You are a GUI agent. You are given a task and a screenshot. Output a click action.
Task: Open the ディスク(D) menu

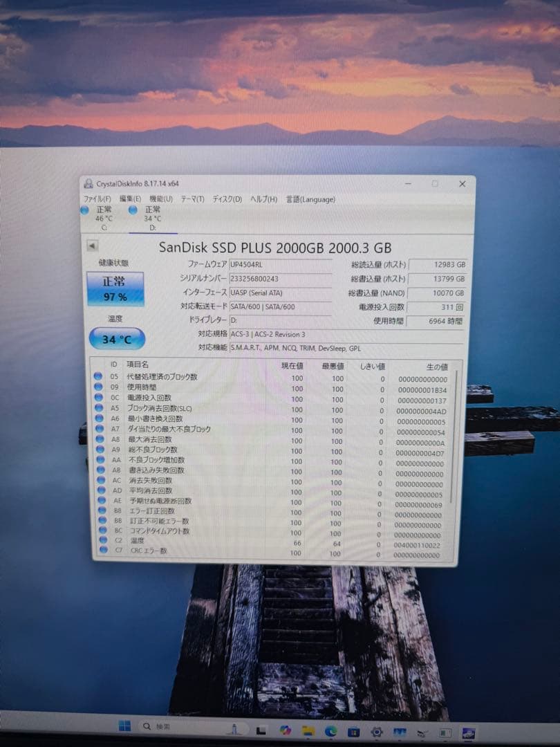[x=227, y=199]
